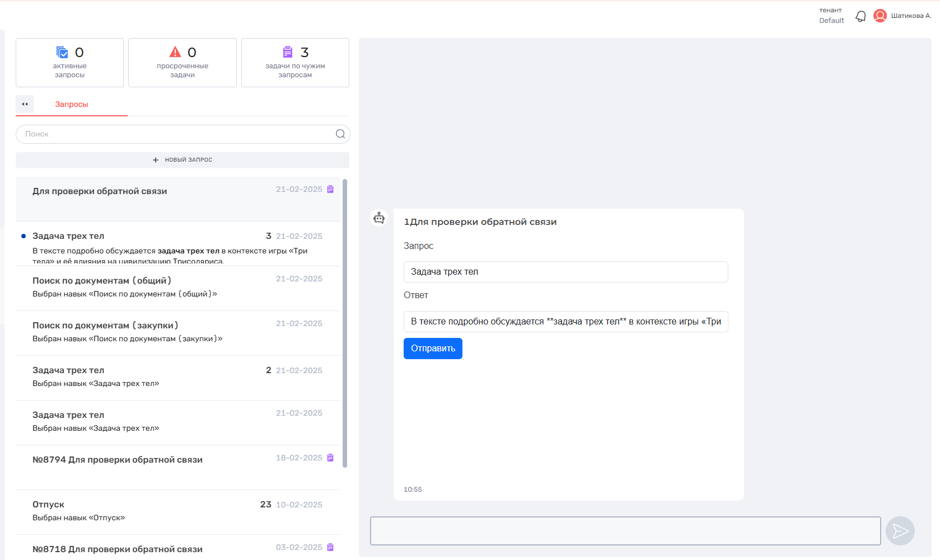
Task: Click the count 23 on Отпуск row
Action: click(x=266, y=505)
